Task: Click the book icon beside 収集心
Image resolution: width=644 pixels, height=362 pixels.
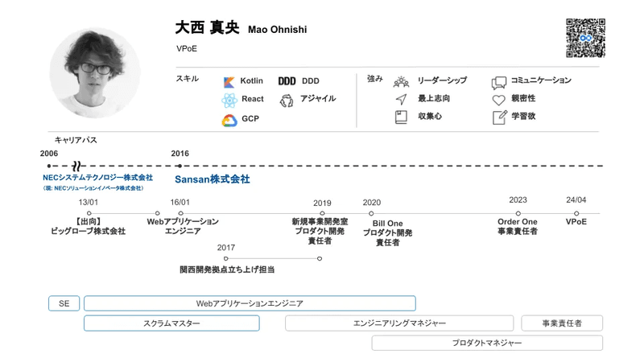Action: 401,117
